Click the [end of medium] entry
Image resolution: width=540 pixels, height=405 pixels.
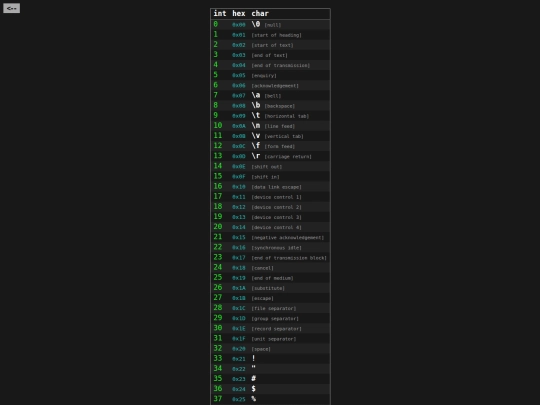pyautogui.click(x=272, y=278)
